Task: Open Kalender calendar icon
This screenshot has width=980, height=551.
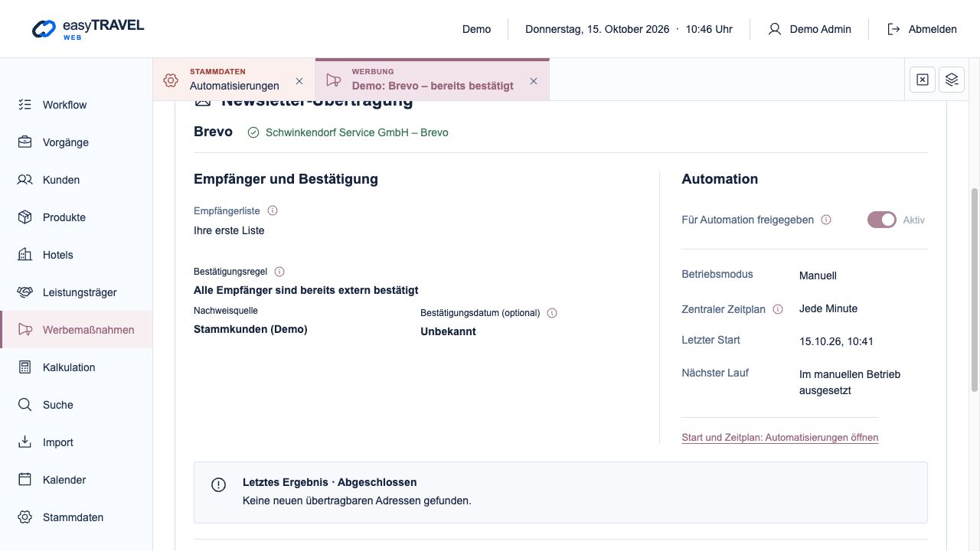Action: [x=25, y=480]
